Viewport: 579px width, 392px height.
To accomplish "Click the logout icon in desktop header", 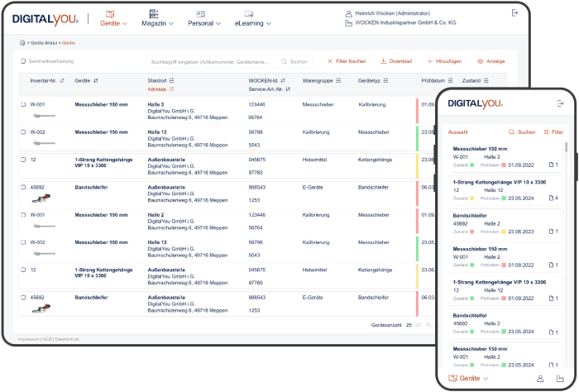I will [x=514, y=13].
